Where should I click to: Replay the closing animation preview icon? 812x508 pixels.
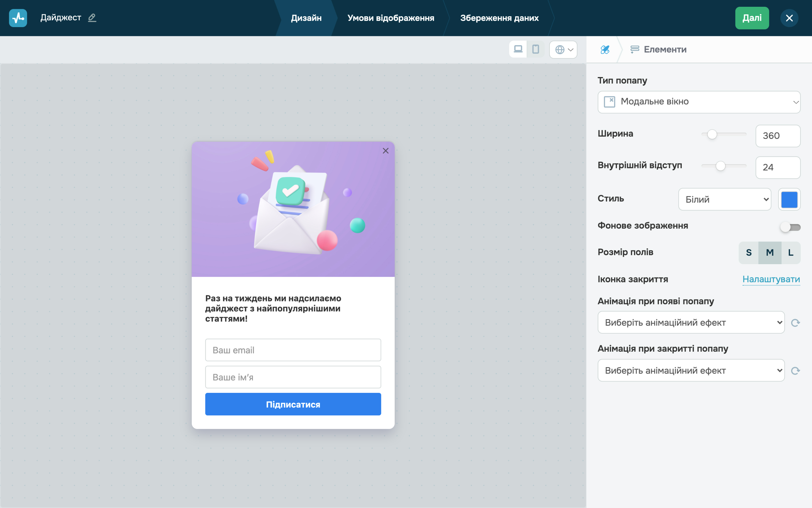coord(795,371)
